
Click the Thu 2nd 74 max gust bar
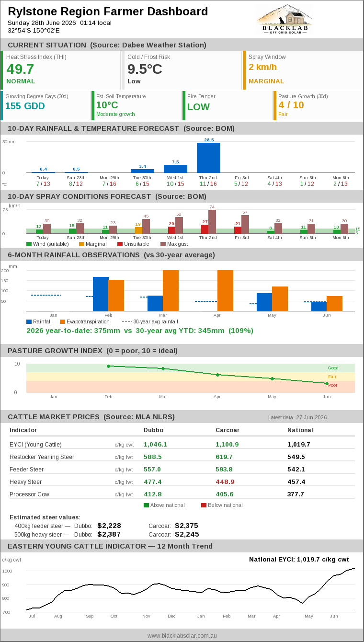coord(212,222)
